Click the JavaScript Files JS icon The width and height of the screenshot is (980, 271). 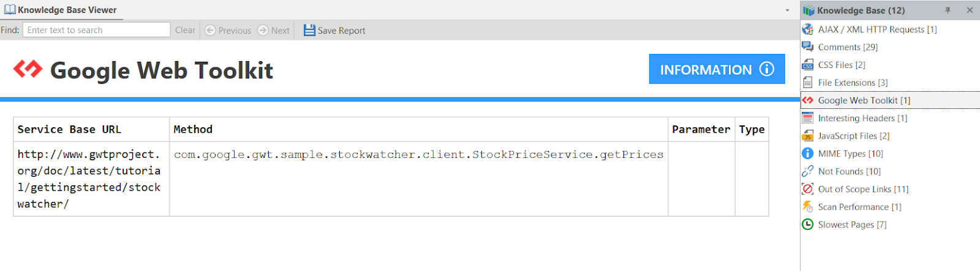pos(808,136)
